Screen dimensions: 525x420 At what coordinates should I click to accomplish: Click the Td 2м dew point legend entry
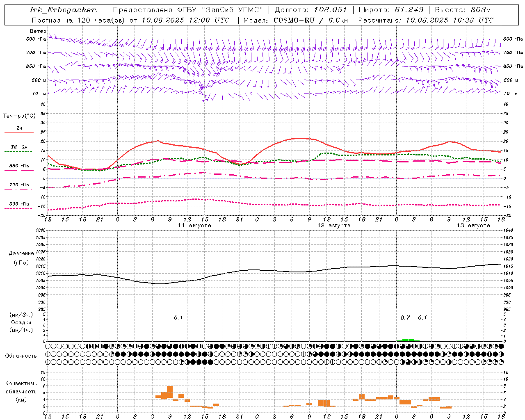pos(19,147)
